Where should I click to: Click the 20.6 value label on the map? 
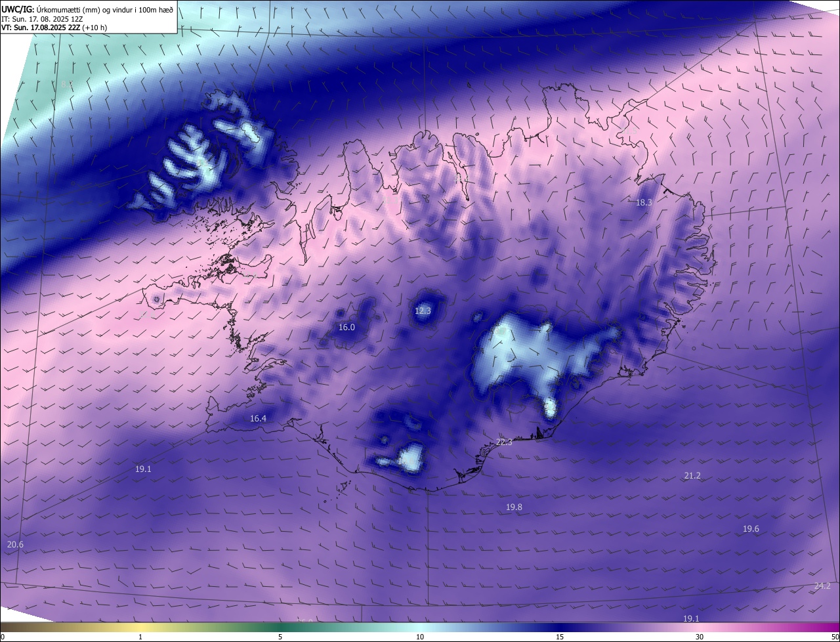(15, 544)
